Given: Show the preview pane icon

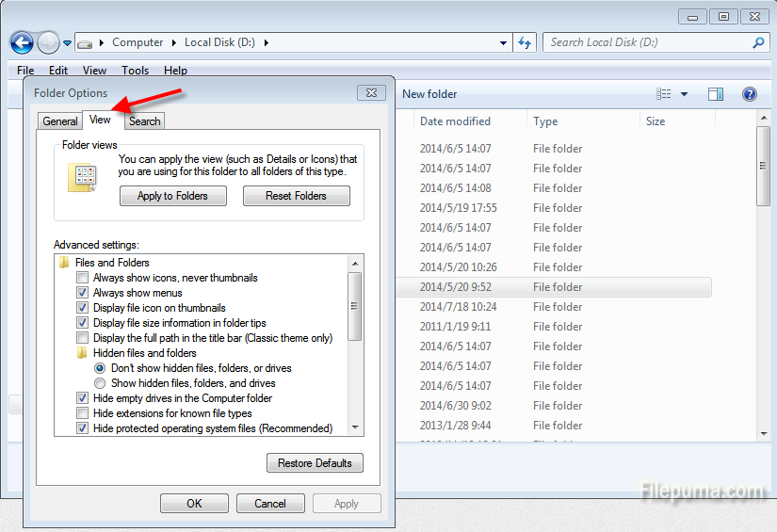Looking at the screenshot, I should (716, 94).
